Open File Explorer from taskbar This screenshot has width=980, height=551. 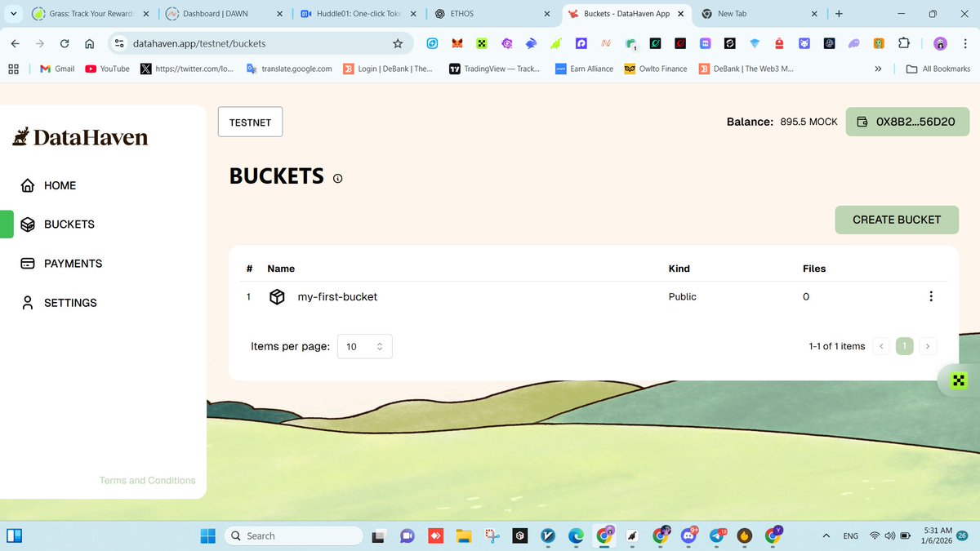[464, 535]
